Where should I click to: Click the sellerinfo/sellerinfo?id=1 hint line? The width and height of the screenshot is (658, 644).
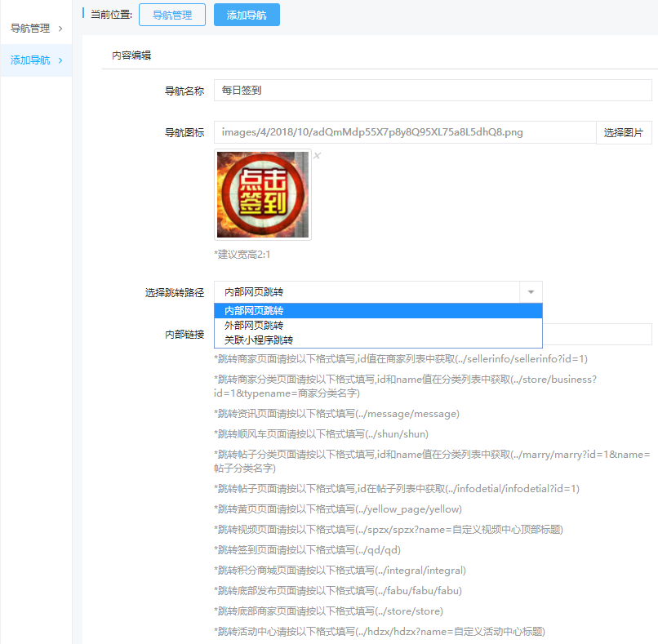click(401, 359)
